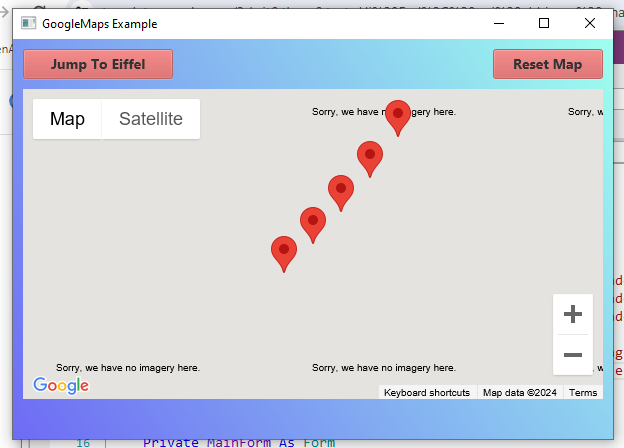Image resolution: width=624 pixels, height=448 pixels.
Task: Click the Jump To Eiffel button
Action: coord(98,64)
